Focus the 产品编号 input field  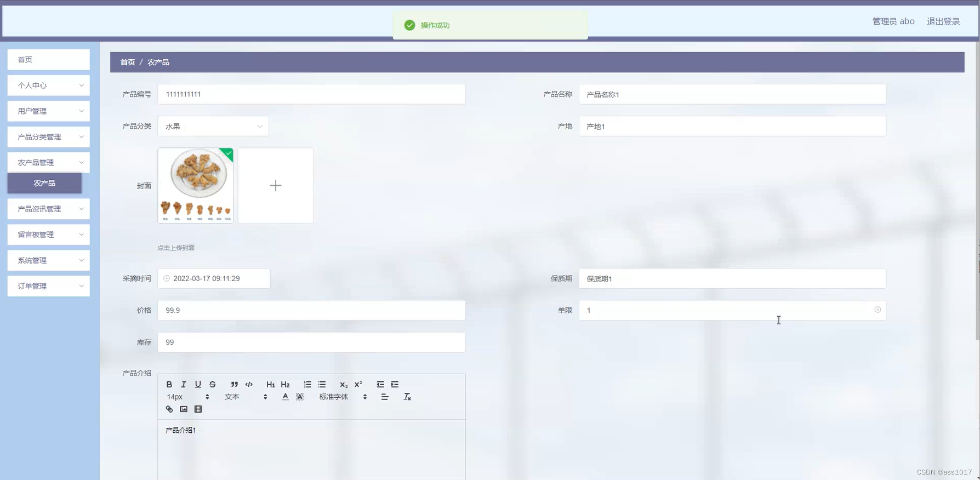click(x=311, y=94)
